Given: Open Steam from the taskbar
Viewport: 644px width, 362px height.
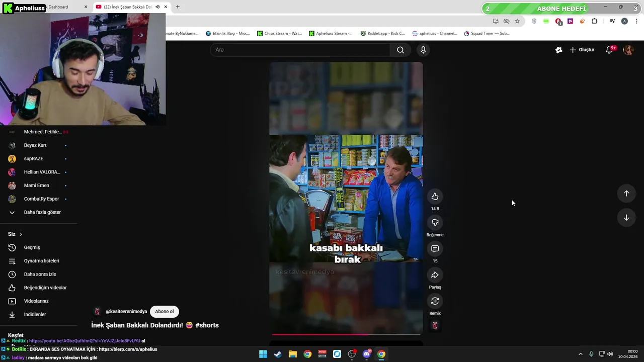Looking at the screenshot, I should [x=278, y=354].
